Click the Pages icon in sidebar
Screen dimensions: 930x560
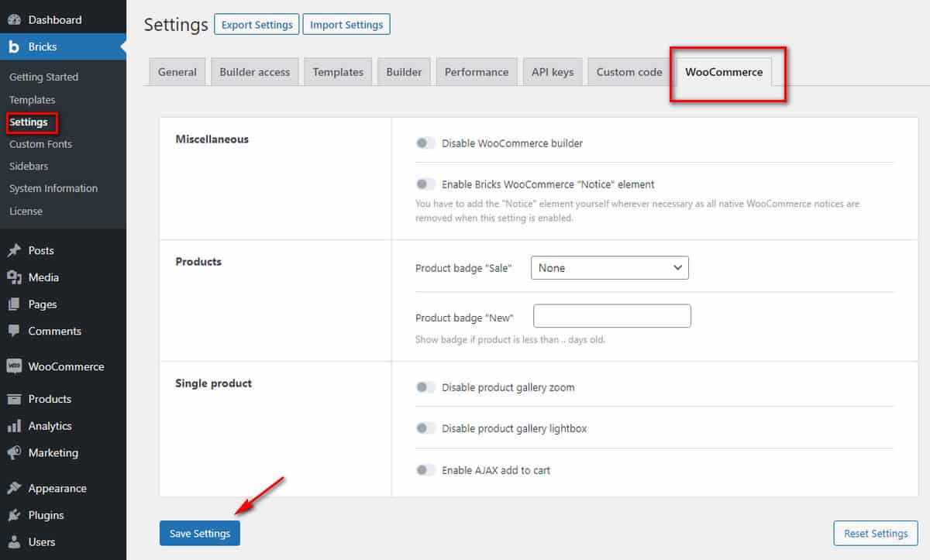pos(14,304)
